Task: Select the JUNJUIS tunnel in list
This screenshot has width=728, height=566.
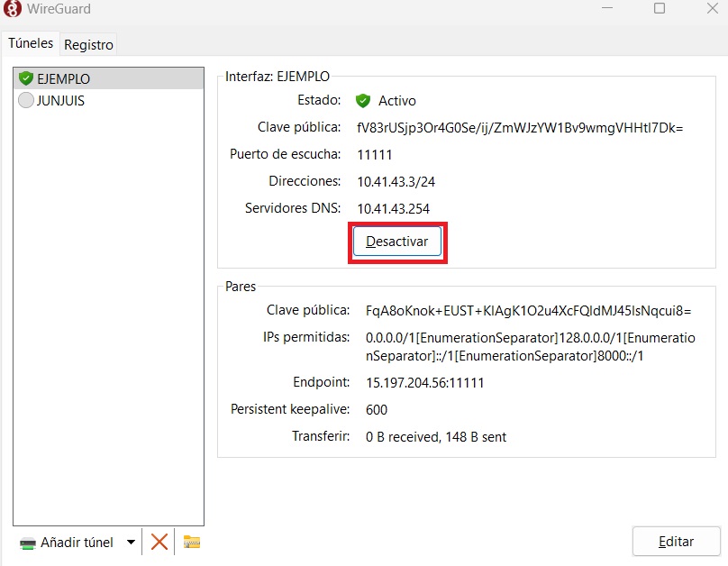Action: coord(60,101)
